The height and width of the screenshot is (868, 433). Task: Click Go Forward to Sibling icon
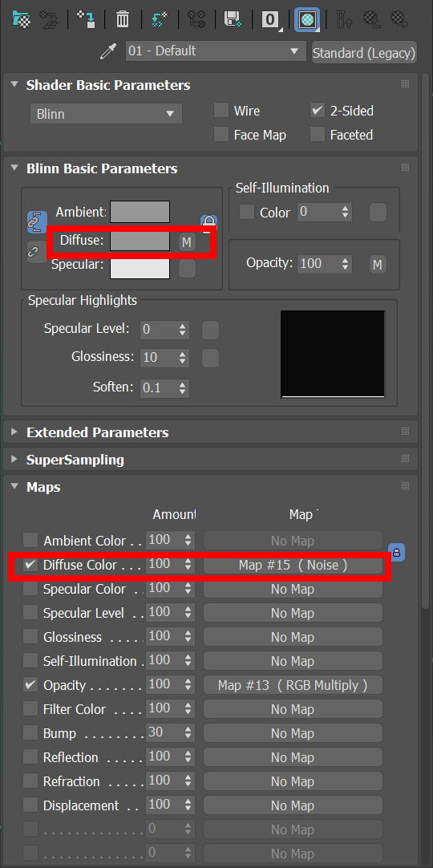click(399, 19)
